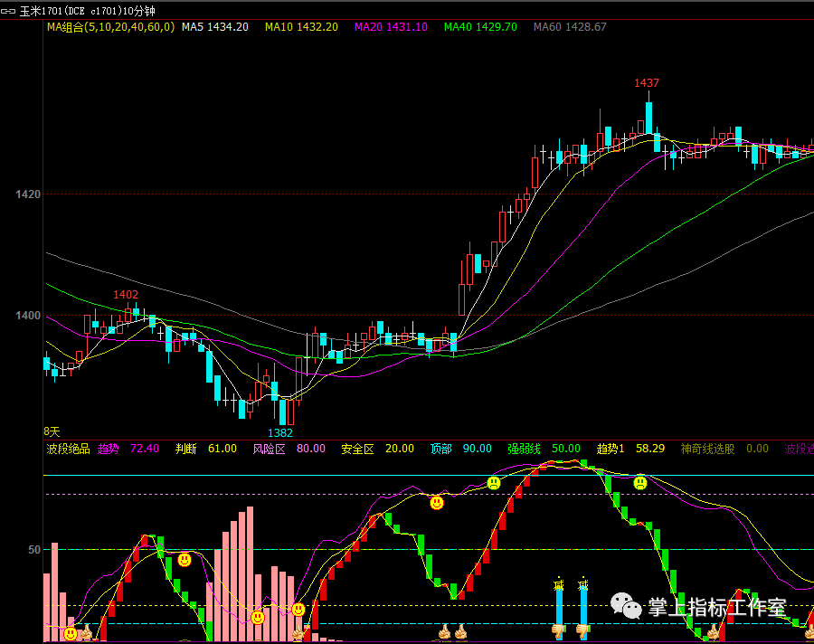
Task: Click the 趋势1 58.29 indicator value
Action: [x=630, y=449]
